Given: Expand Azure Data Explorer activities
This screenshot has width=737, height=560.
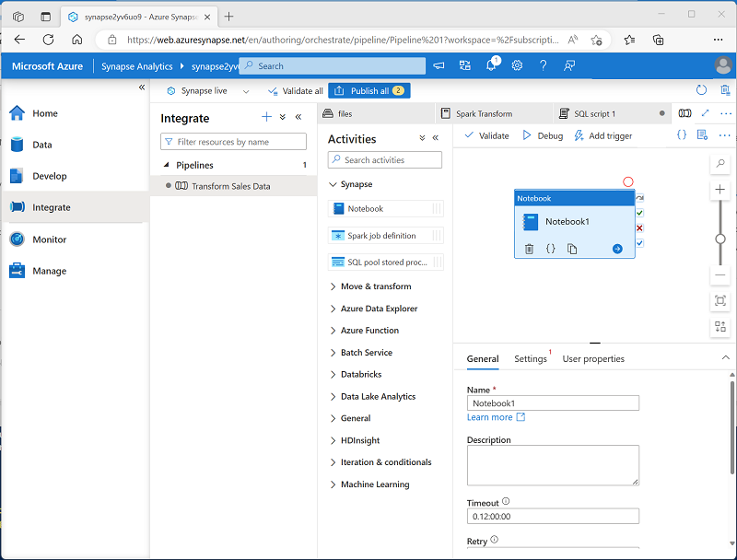Looking at the screenshot, I should coord(333,309).
